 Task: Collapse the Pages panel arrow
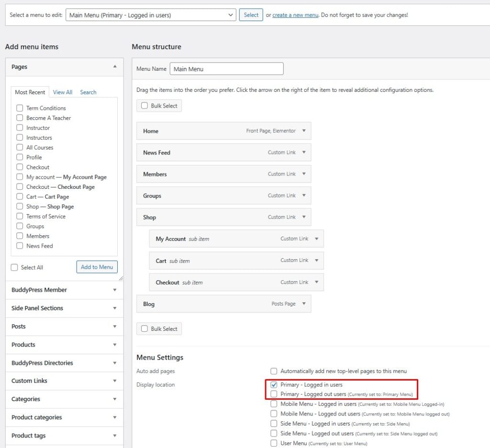[x=115, y=67]
